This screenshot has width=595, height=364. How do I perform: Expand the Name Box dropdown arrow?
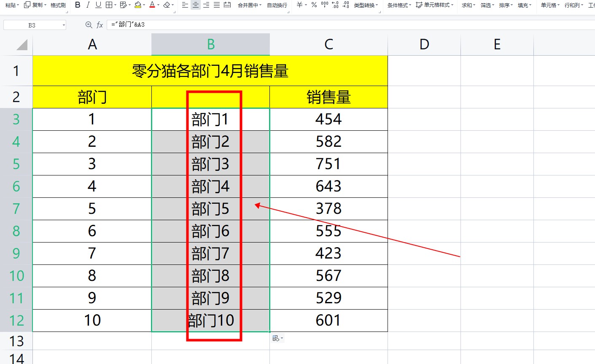pyautogui.click(x=64, y=25)
